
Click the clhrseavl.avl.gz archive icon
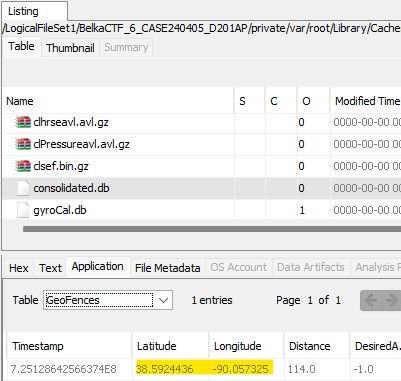[23, 122]
